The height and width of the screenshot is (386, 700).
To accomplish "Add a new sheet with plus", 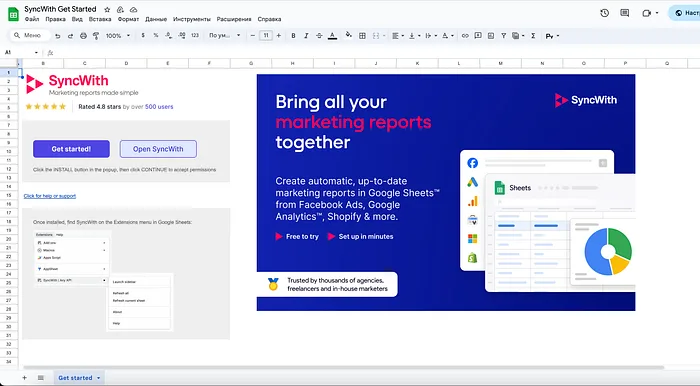I will [25, 378].
